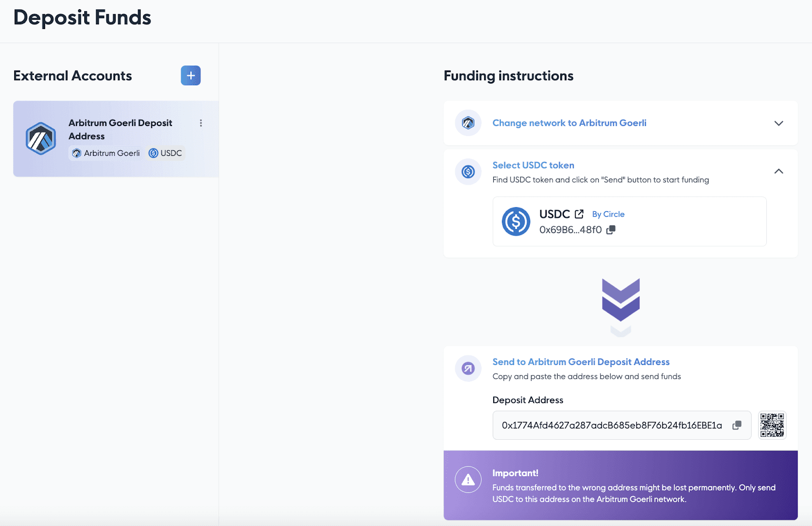Click the warning triangle icon in Important banner
The width and height of the screenshot is (812, 526).
tap(468, 479)
